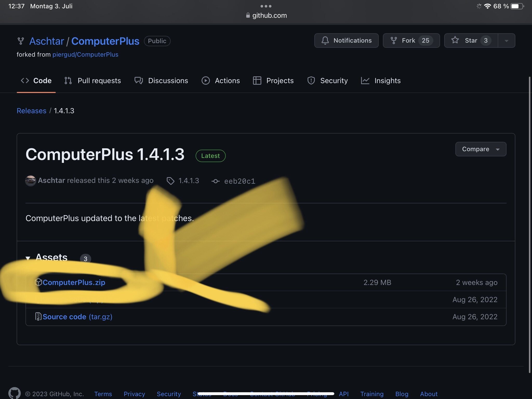
Task: Collapse the Assets section triangle
Action: (28, 258)
